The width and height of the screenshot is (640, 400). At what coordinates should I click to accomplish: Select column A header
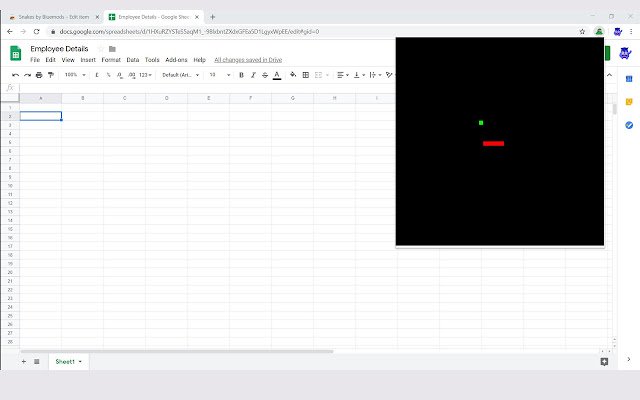pos(41,98)
